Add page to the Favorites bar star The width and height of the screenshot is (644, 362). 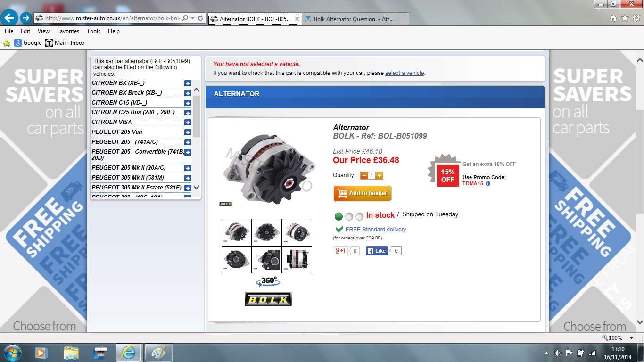(x=7, y=43)
